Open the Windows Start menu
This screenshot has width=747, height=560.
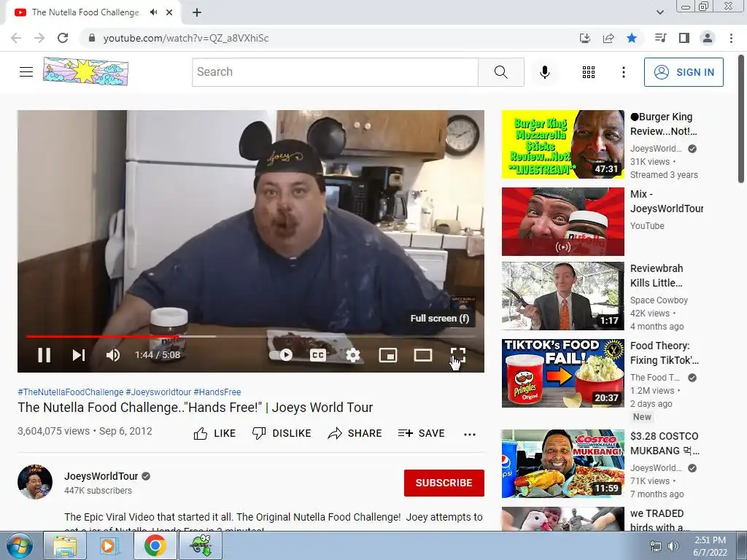(x=20, y=545)
